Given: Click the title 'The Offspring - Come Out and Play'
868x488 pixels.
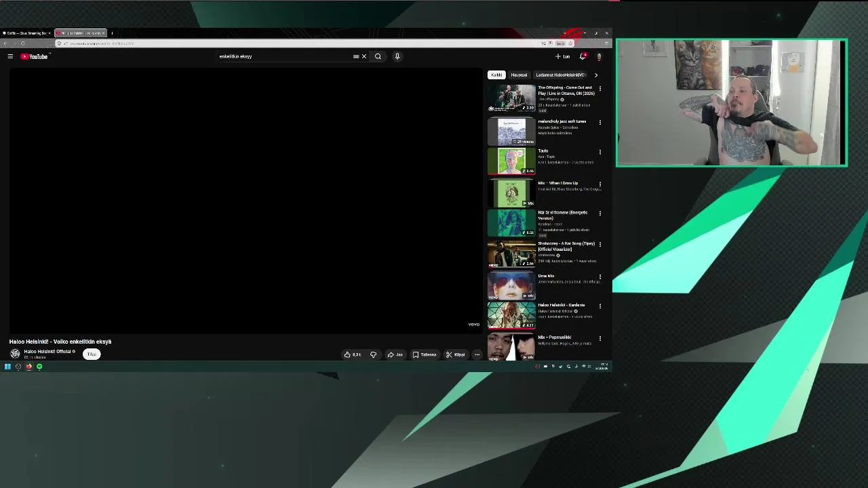Looking at the screenshot, I should click(566, 90).
